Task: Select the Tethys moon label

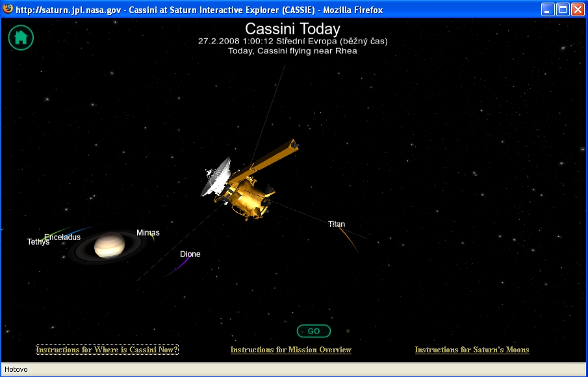Action: (x=38, y=242)
